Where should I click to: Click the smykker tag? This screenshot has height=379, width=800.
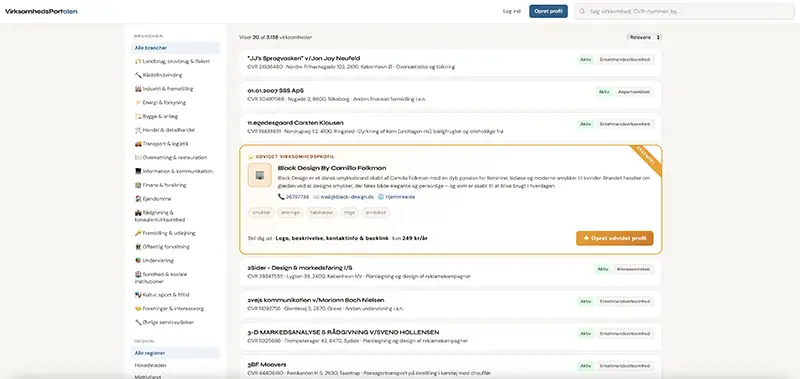[x=262, y=213]
